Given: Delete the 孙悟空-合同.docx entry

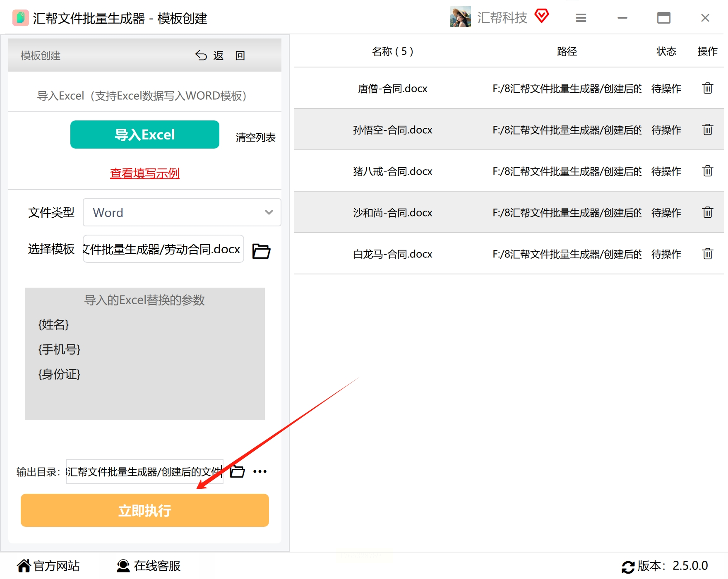Looking at the screenshot, I should [x=707, y=130].
